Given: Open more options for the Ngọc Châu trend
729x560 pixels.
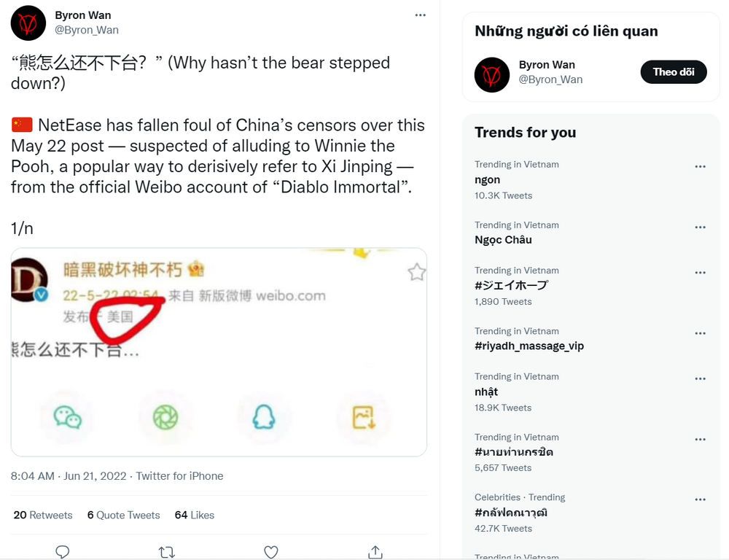Looking at the screenshot, I should [700, 227].
